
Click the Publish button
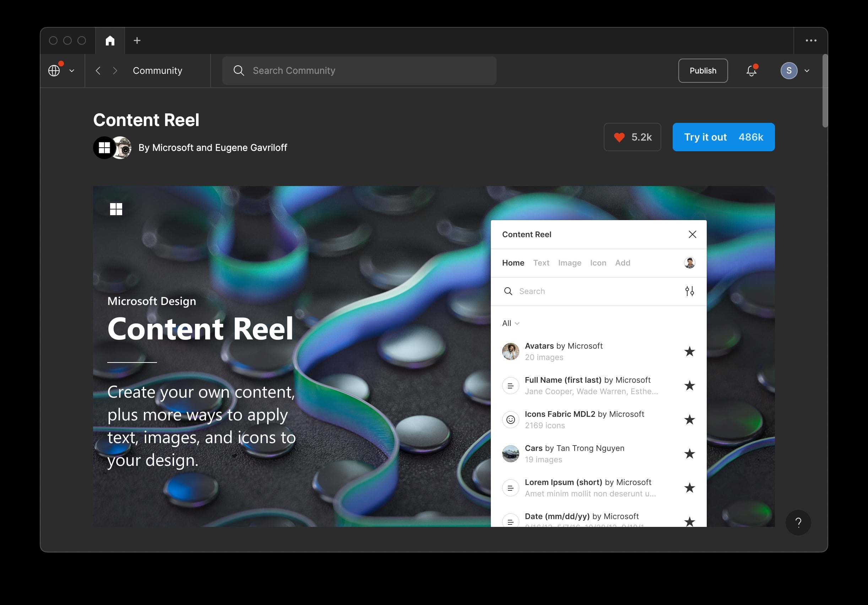[x=702, y=70]
